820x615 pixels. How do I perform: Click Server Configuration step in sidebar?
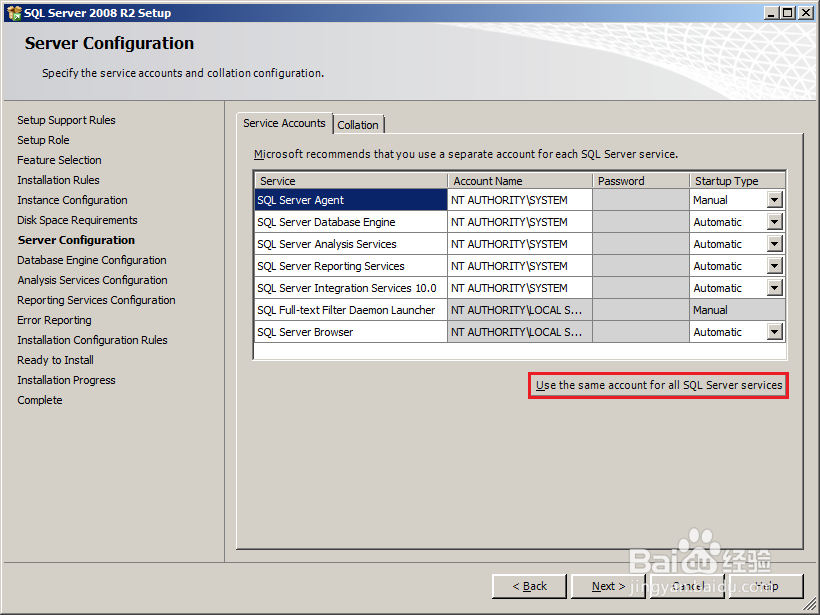[x=76, y=240]
